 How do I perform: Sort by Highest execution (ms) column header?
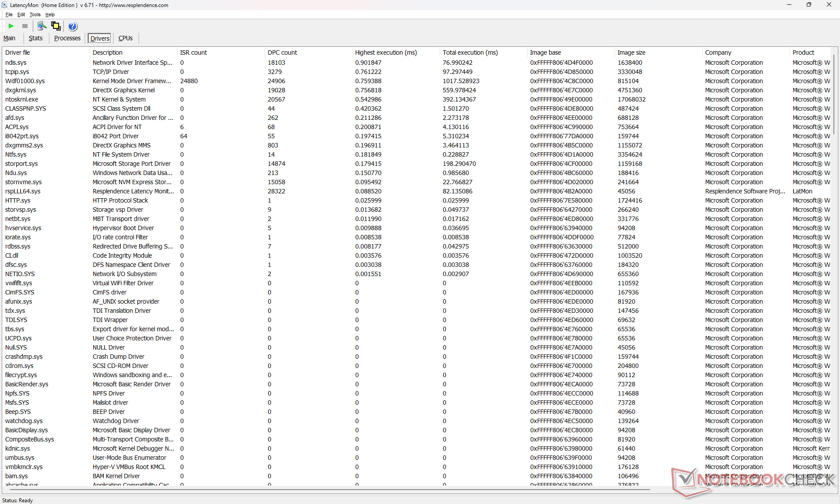coord(385,52)
